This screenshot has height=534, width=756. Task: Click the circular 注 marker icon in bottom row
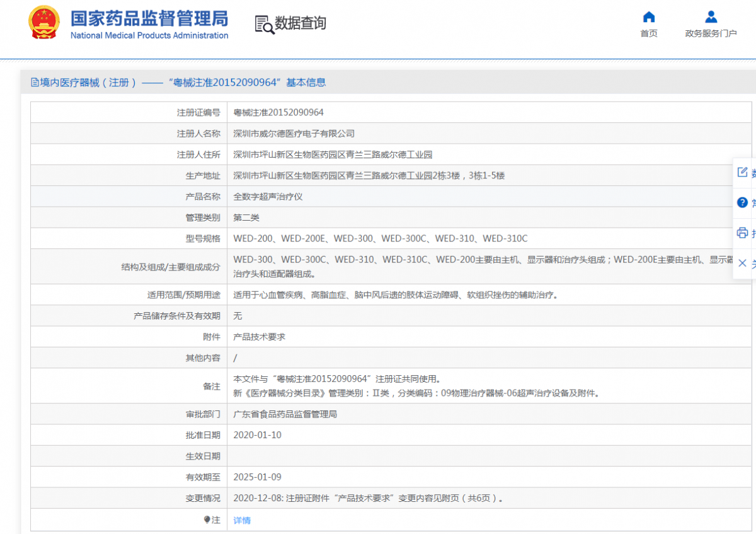(x=208, y=519)
